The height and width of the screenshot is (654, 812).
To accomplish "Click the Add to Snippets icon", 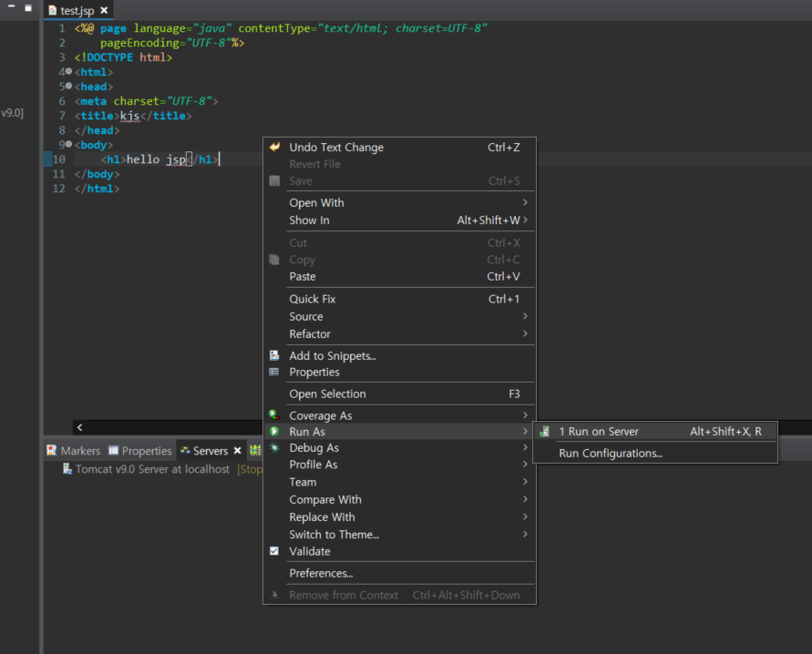I will pos(274,356).
